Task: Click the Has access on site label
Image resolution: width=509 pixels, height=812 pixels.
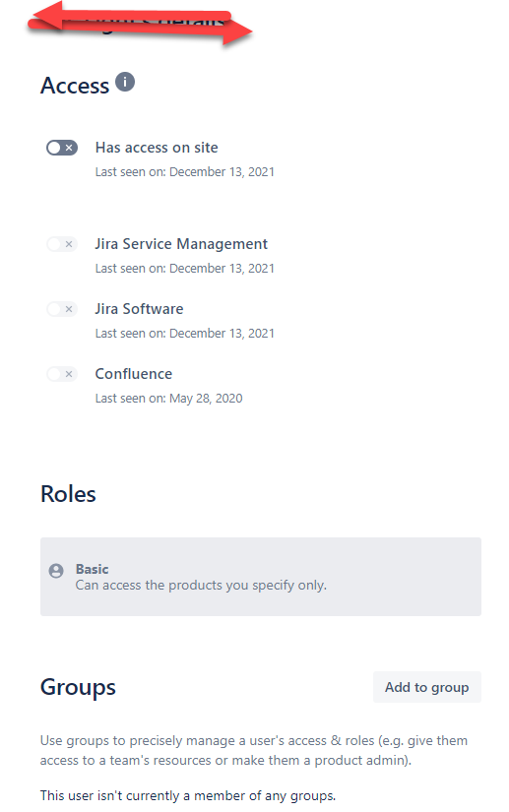Action: [157, 148]
